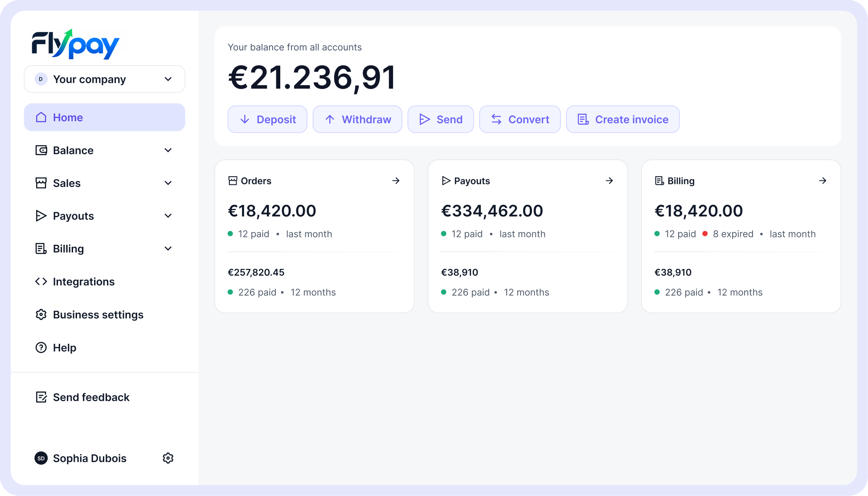This screenshot has height=496, width=868.
Task: Click the Payouts send icon in sidebar
Action: click(41, 216)
